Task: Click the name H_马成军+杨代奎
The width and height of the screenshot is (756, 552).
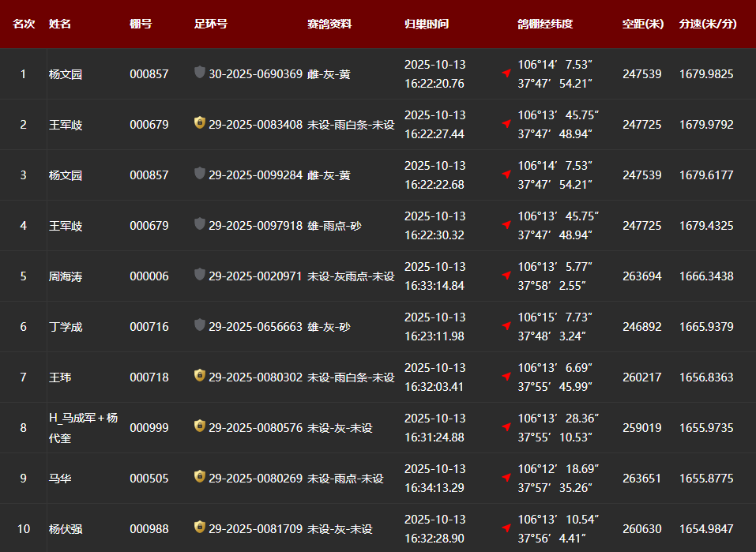Action: point(83,427)
